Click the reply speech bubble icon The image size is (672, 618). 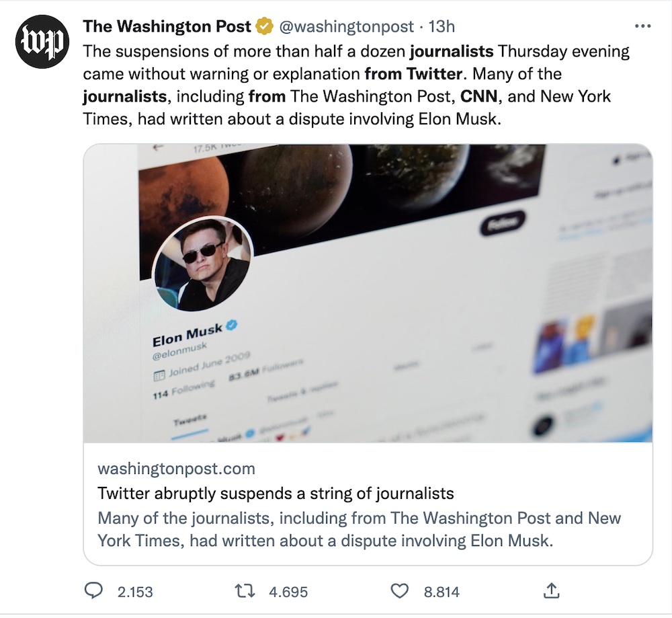coord(93,590)
